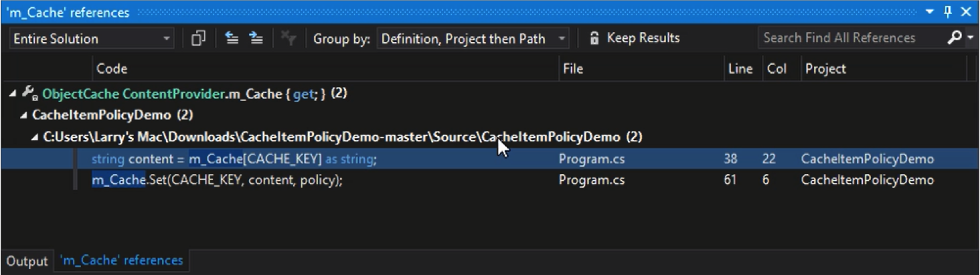980x275 pixels.
Task: Go to next location in list
Action: coord(256,39)
